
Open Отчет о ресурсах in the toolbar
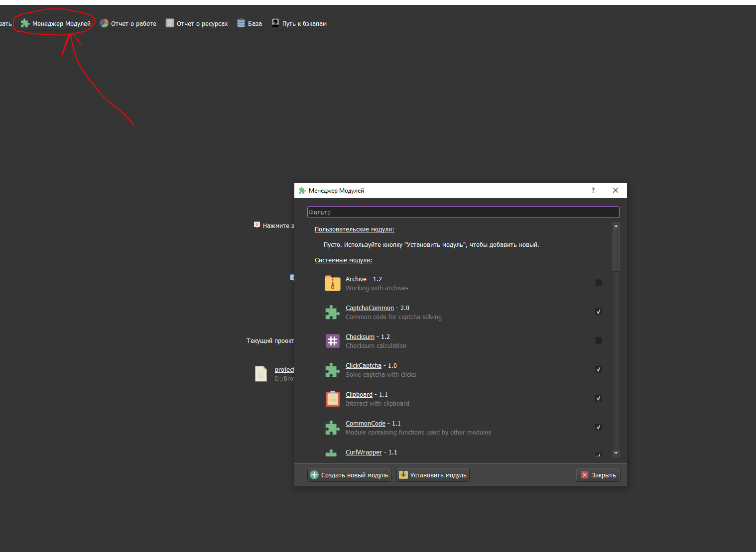[x=197, y=23]
